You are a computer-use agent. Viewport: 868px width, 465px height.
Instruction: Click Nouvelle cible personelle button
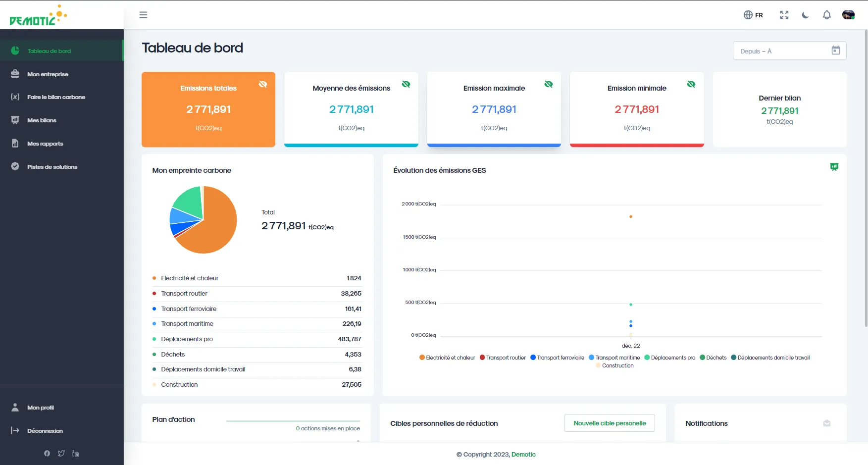(610, 423)
